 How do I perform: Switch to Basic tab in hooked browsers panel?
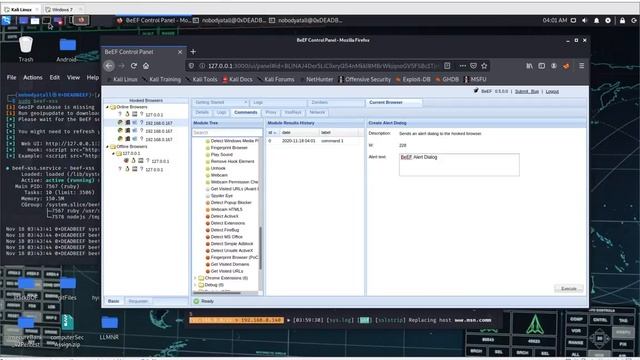pyautogui.click(x=113, y=301)
